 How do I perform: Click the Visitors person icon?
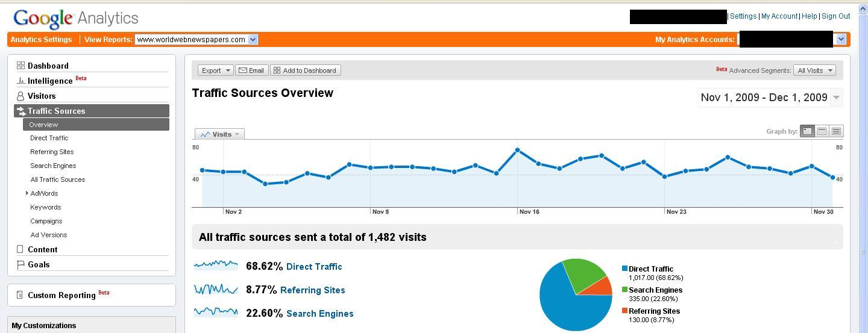(20, 96)
